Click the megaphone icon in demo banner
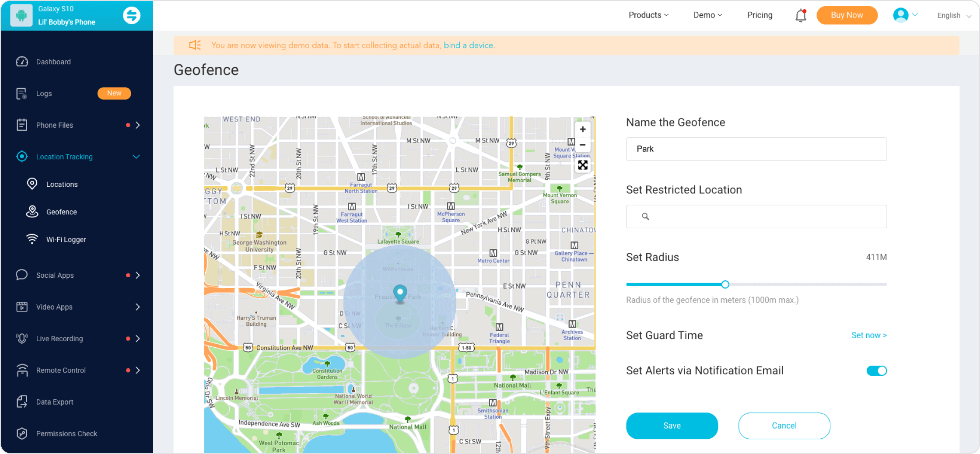The width and height of the screenshot is (980, 454). click(x=195, y=45)
